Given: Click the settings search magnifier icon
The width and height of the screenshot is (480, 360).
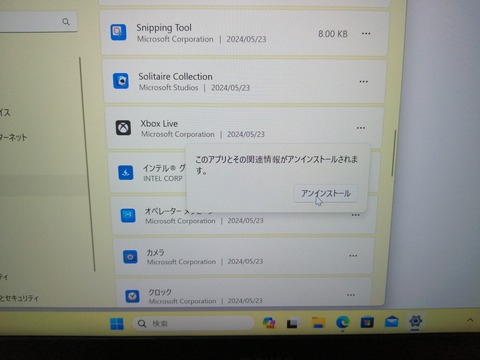Looking at the screenshot, I should click(66, 22).
